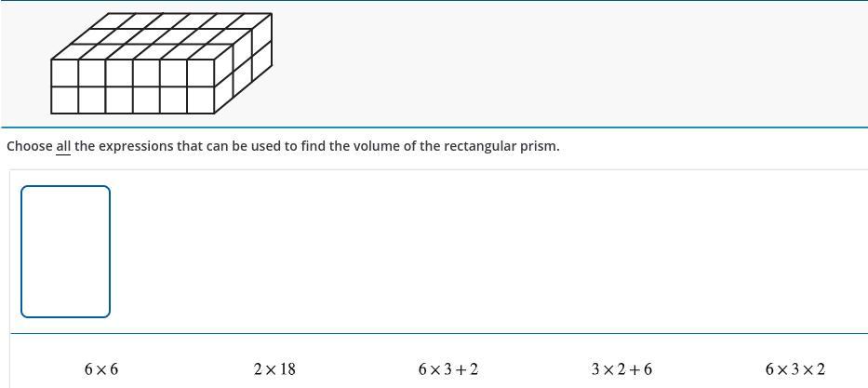Screen dimensions: 868x388
Task: Click the rectangular prism cube diagram
Action: click(161, 63)
